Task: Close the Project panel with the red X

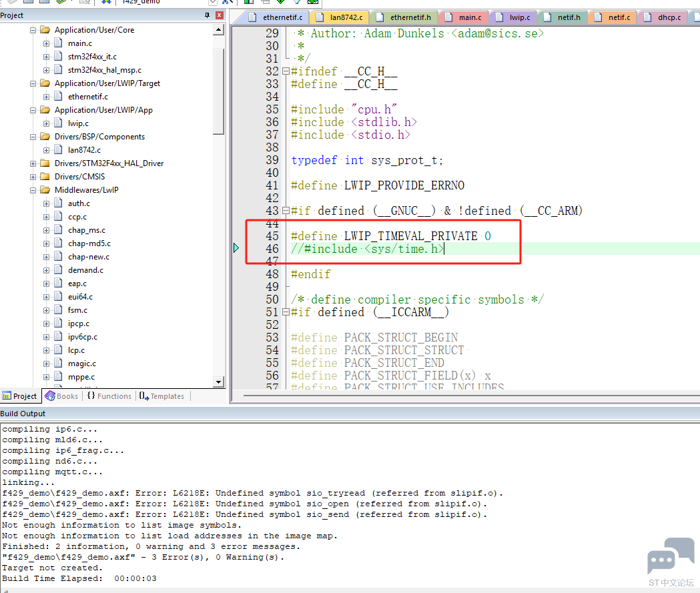Action: coord(219,15)
